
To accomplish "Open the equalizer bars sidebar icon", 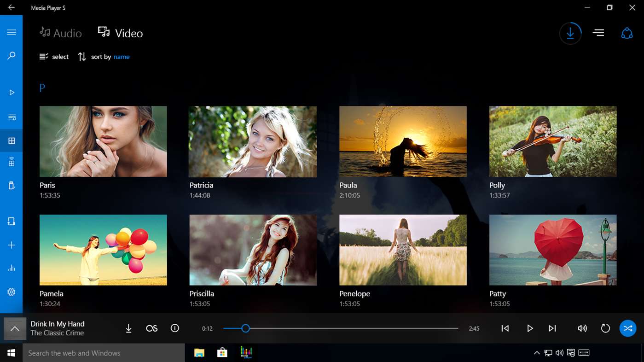I will click(x=12, y=268).
